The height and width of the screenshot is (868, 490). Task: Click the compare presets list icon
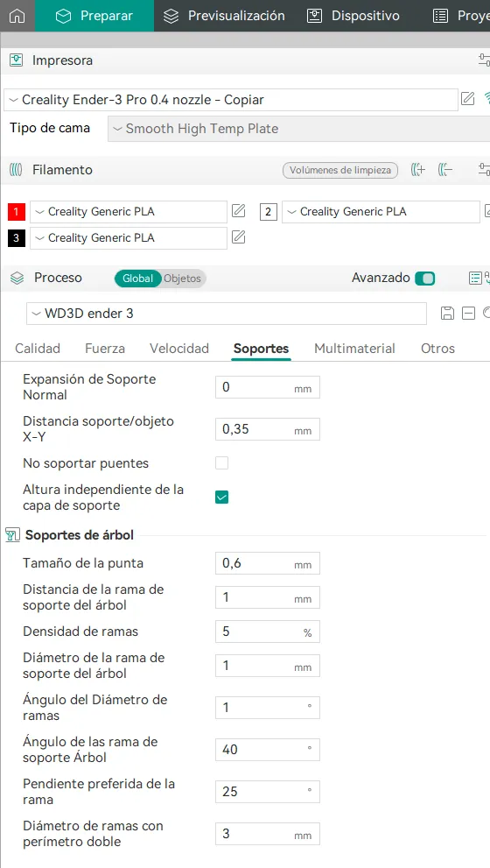pos(475,278)
